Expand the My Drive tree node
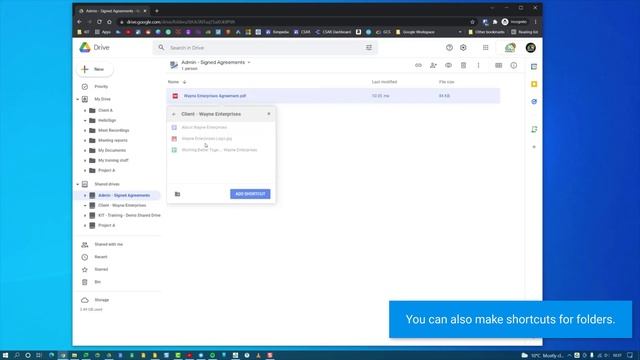640x360 pixels. pos(78,99)
